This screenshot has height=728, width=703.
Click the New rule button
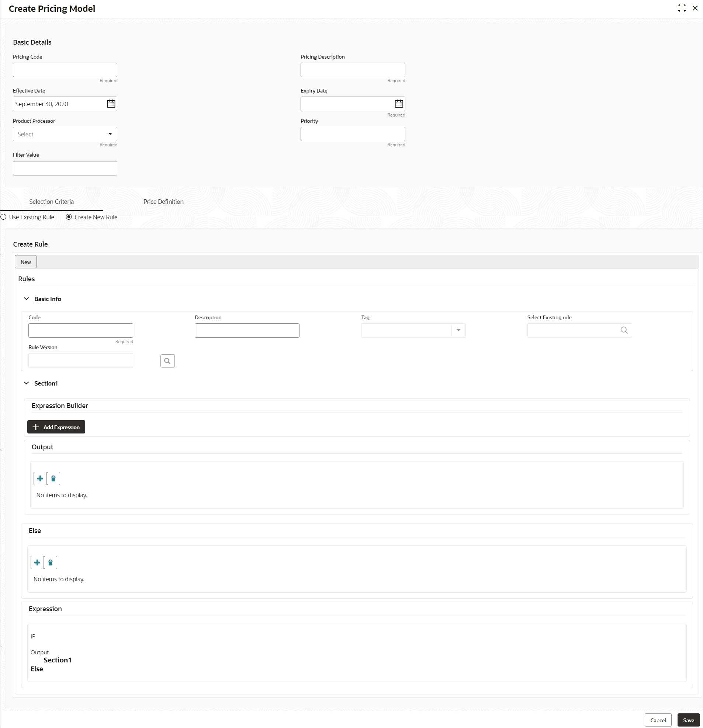pyautogui.click(x=26, y=262)
